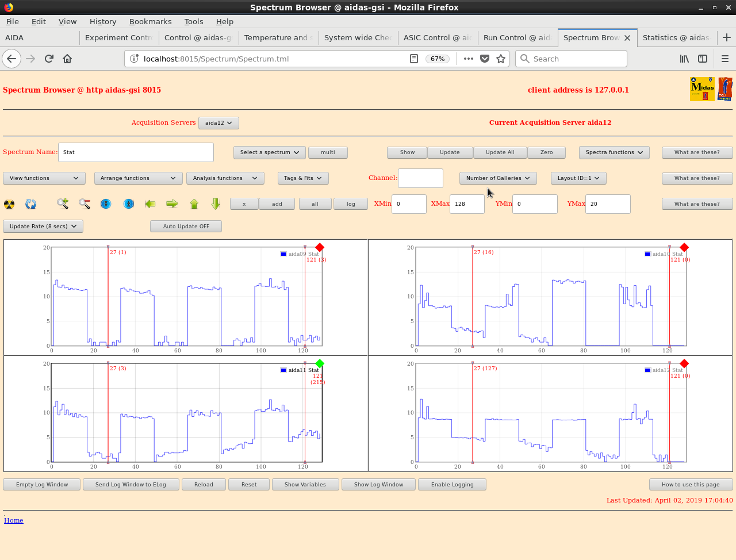Expand Arrange functions dropdown
The height and width of the screenshot is (560, 736).
(138, 178)
